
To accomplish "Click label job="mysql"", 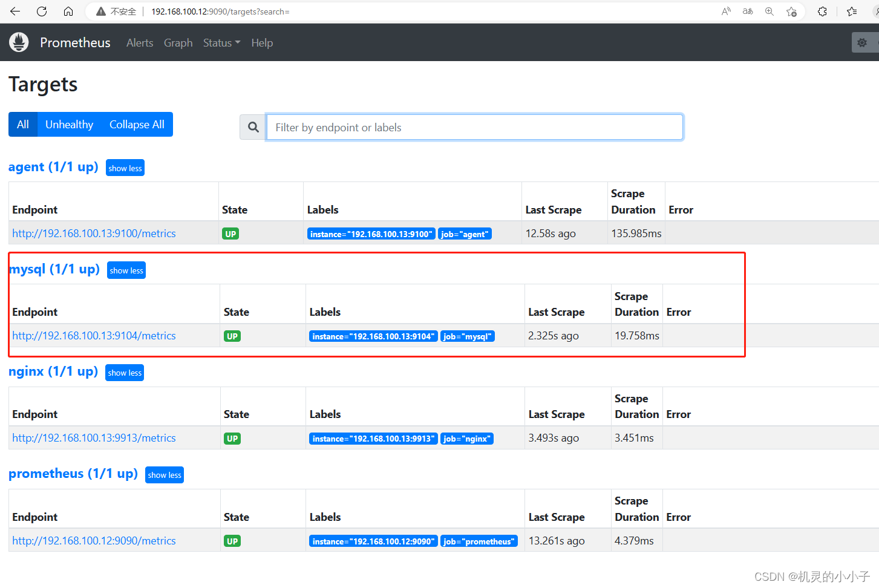I will [468, 336].
